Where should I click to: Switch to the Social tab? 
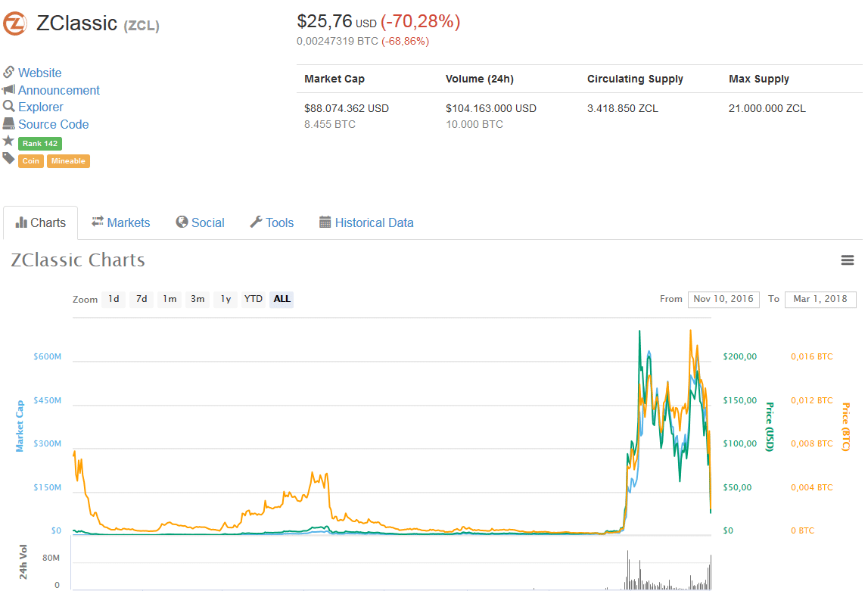point(200,223)
